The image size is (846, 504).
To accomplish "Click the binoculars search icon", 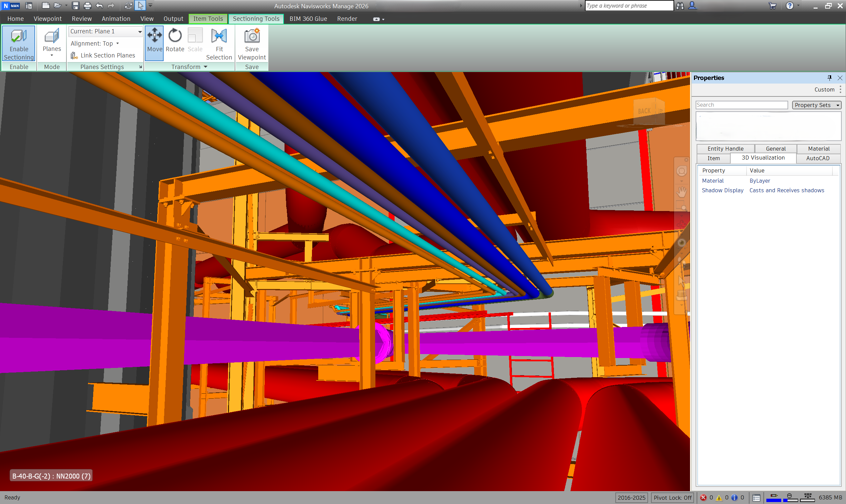I will tap(680, 6).
